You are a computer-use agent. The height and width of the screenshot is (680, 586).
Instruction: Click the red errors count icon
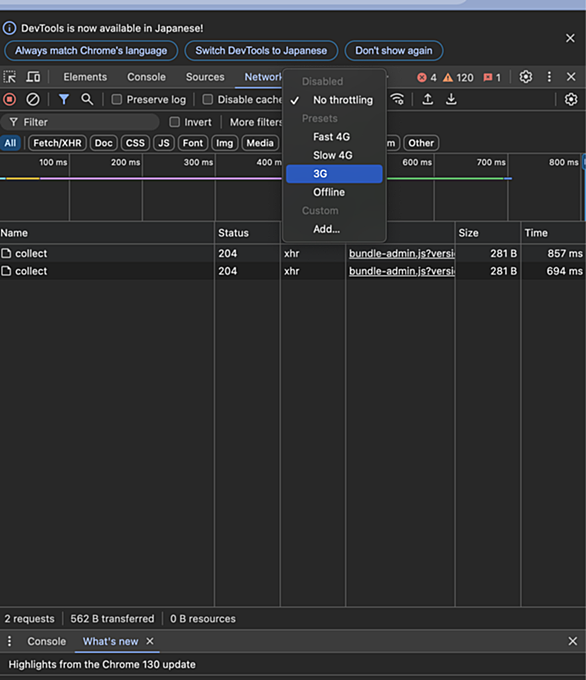pyautogui.click(x=427, y=78)
